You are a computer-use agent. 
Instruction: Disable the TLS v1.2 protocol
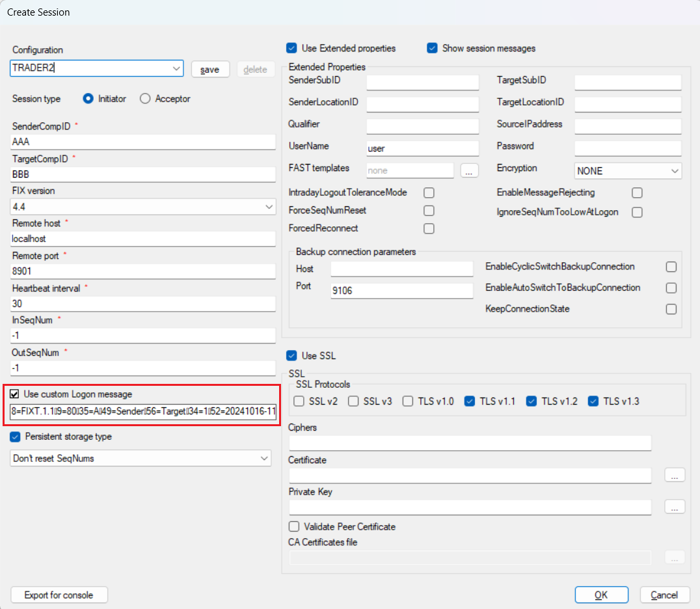[x=532, y=401]
